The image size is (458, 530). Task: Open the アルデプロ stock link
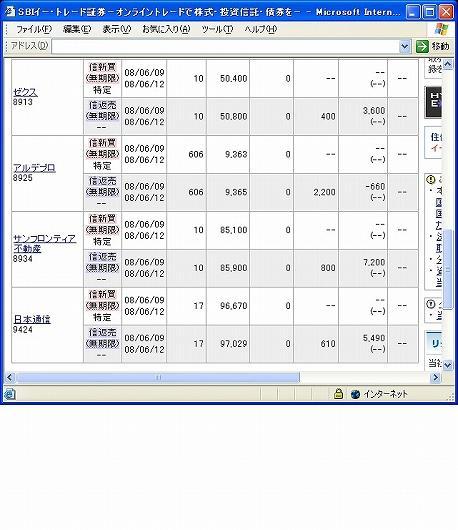click(34, 168)
